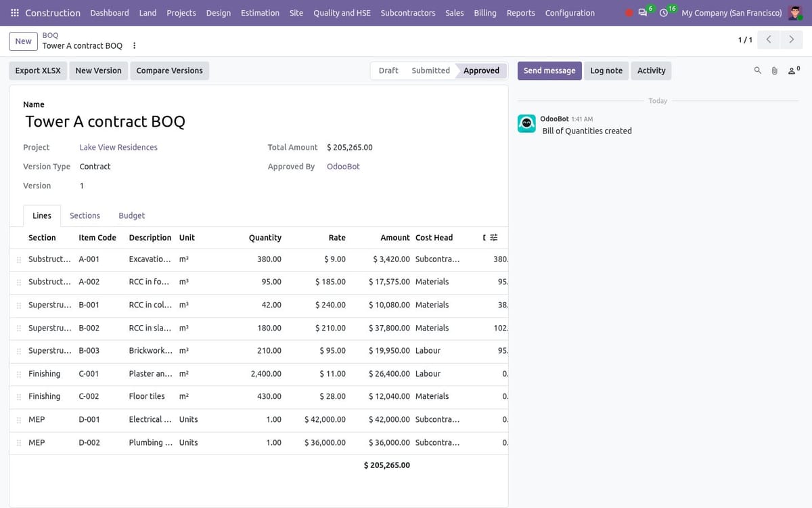The image size is (812, 508).
Task: Open the apps grid menu icon
Action: click(x=15, y=13)
